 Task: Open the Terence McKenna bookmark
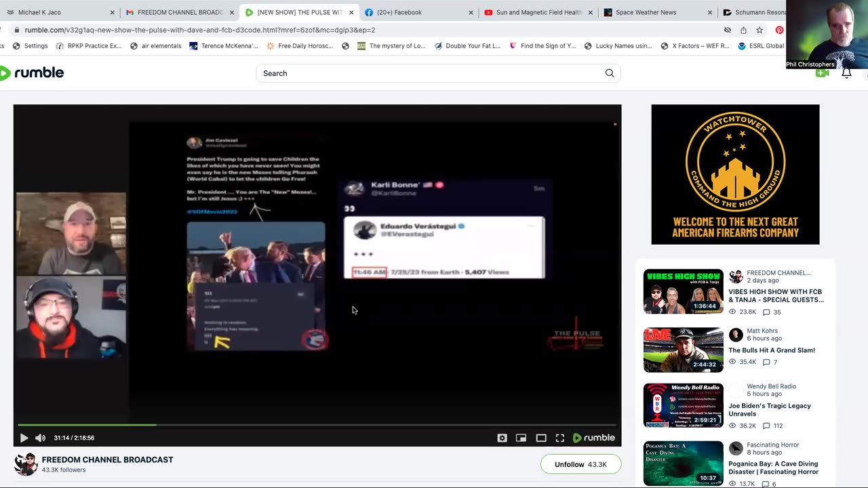224,46
